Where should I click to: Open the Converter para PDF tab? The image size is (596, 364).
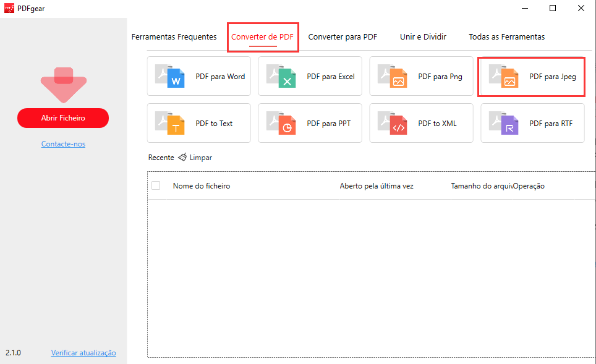pos(343,36)
